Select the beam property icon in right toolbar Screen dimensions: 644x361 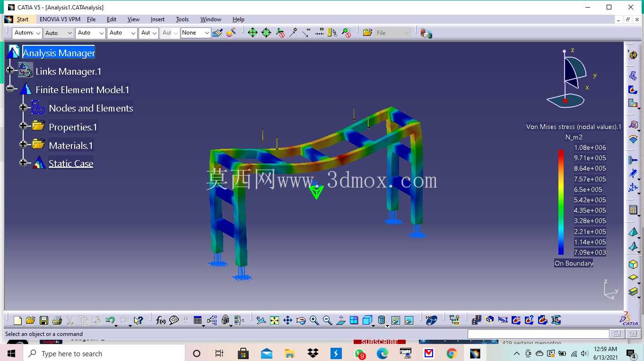[633, 292]
